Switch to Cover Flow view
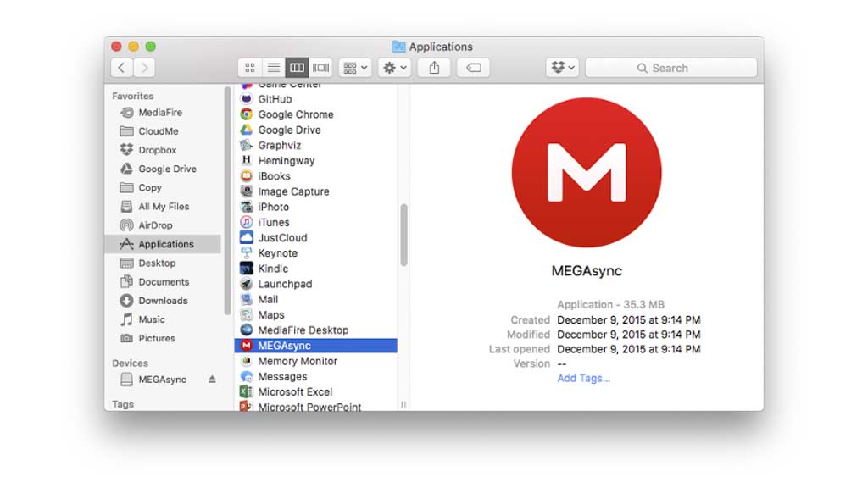The height and width of the screenshot is (488, 868). click(x=320, y=68)
